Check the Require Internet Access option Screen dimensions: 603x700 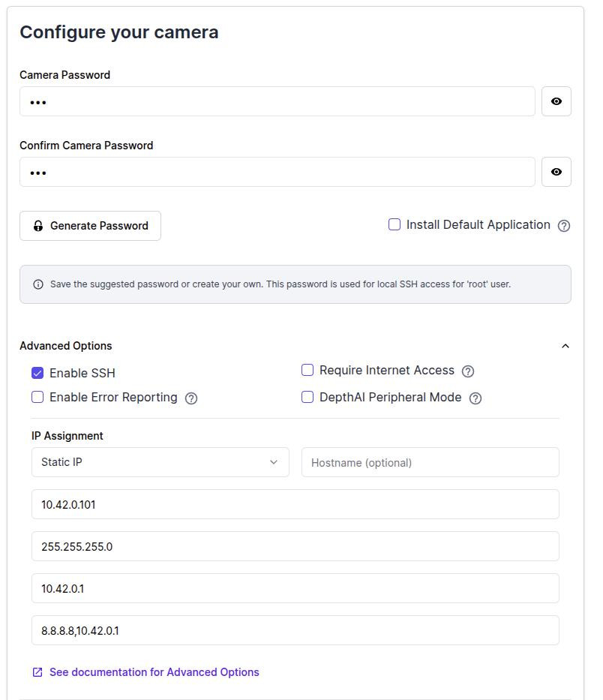tap(307, 370)
